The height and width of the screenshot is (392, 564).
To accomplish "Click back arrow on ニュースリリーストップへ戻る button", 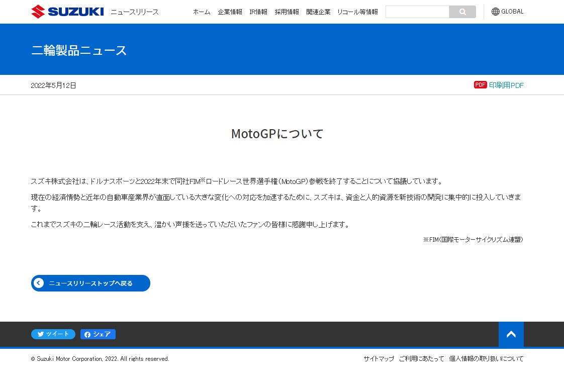I will (x=39, y=283).
